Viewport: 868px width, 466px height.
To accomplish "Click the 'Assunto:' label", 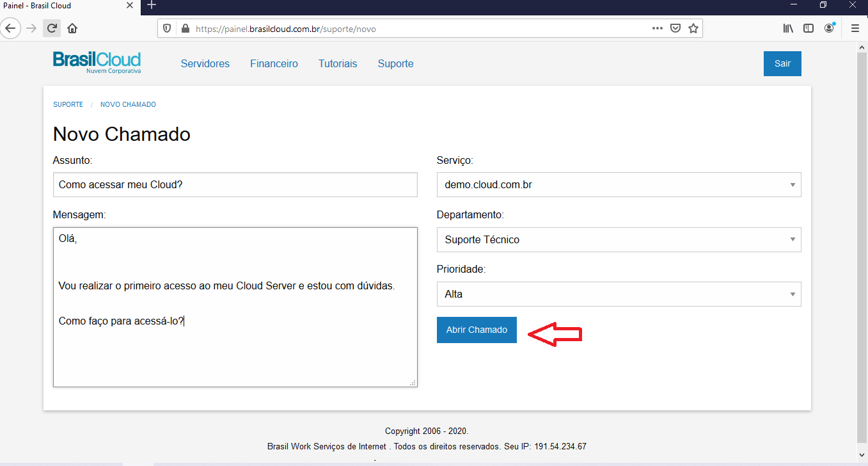I will (x=73, y=160).
